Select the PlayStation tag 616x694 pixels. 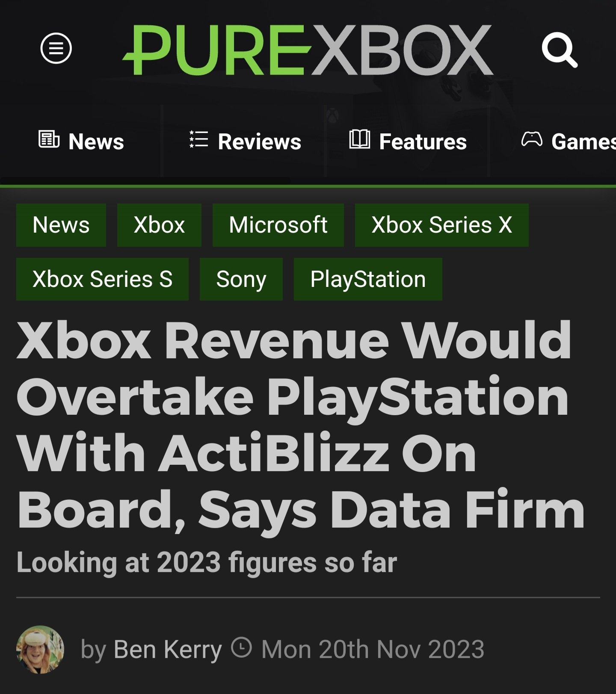(368, 279)
